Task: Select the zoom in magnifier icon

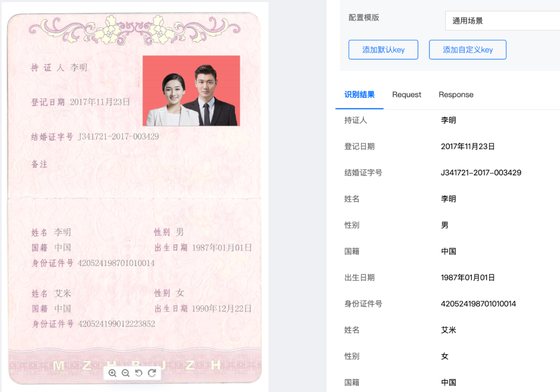Action: point(113,373)
